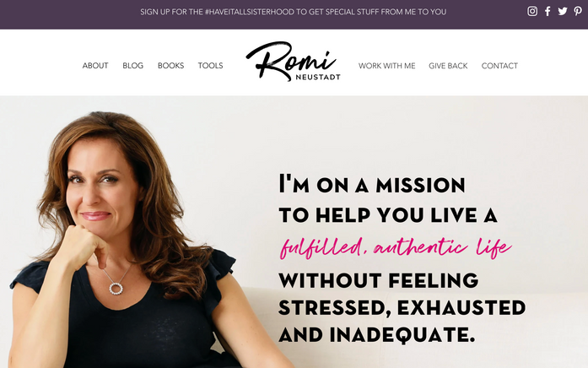588x368 pixels.
Task: Visit the Twitter profile icon
Action: pyautogui.click(x=563, y=11)
